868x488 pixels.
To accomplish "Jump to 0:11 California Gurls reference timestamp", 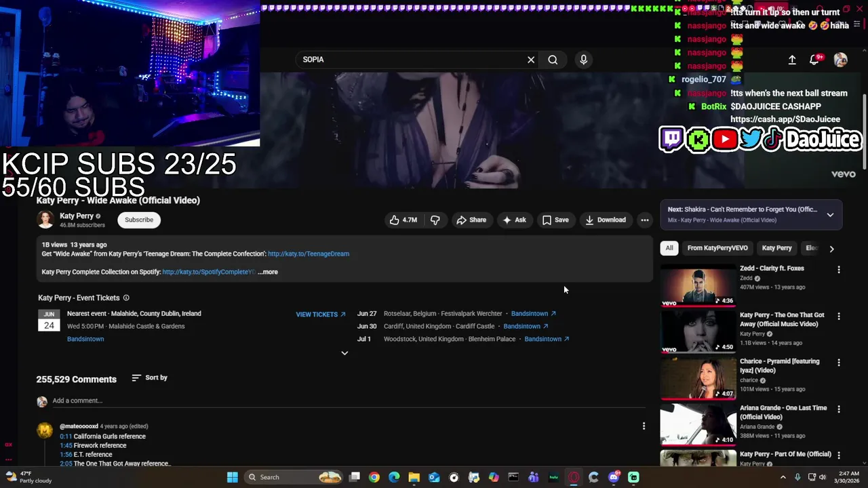I will coord(66,436).
